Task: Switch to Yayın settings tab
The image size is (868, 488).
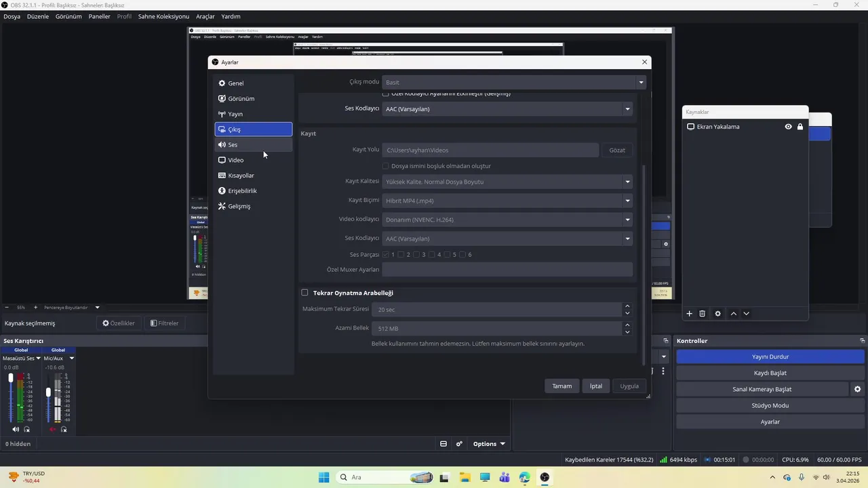Action: [254, 114]
